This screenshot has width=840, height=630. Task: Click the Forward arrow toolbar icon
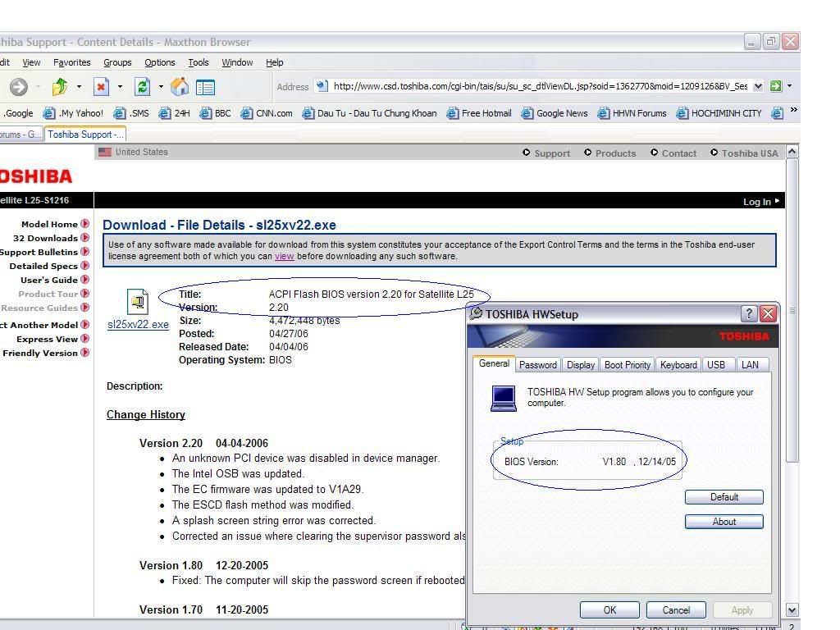coord(19,87)
